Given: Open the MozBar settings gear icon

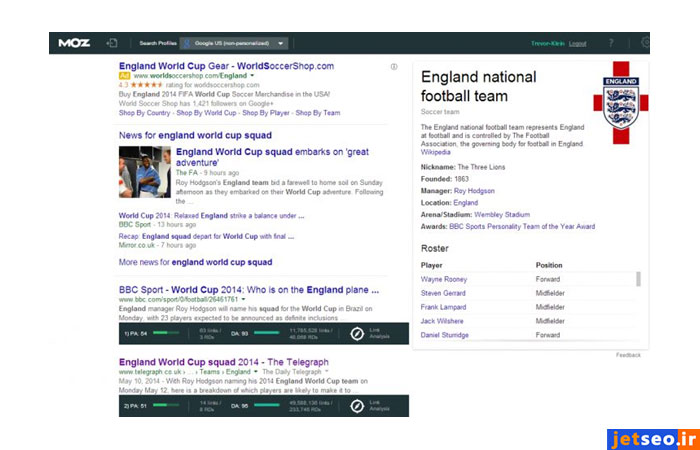Looking at the screenshot, I should point(645,43).
